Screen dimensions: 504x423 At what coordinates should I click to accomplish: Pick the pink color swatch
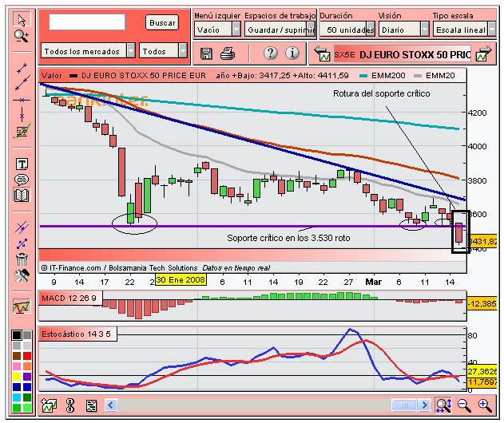[x=17, y=366]
